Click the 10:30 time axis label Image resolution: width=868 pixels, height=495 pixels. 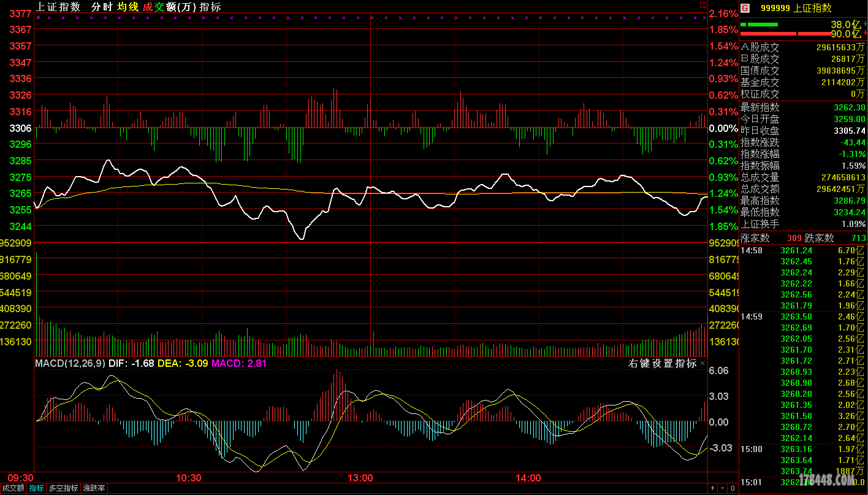coord(189,478)
